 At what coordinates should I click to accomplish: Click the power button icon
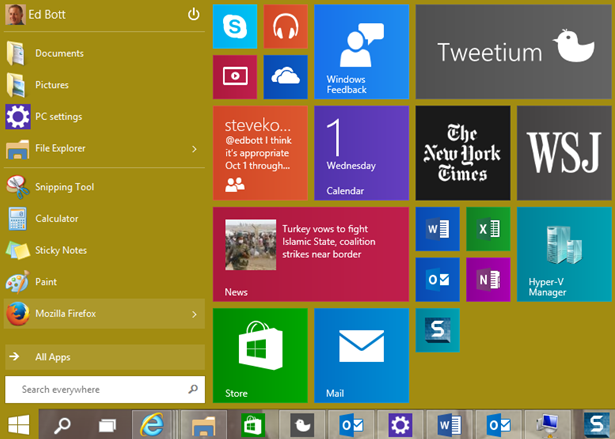pos(194,14)
